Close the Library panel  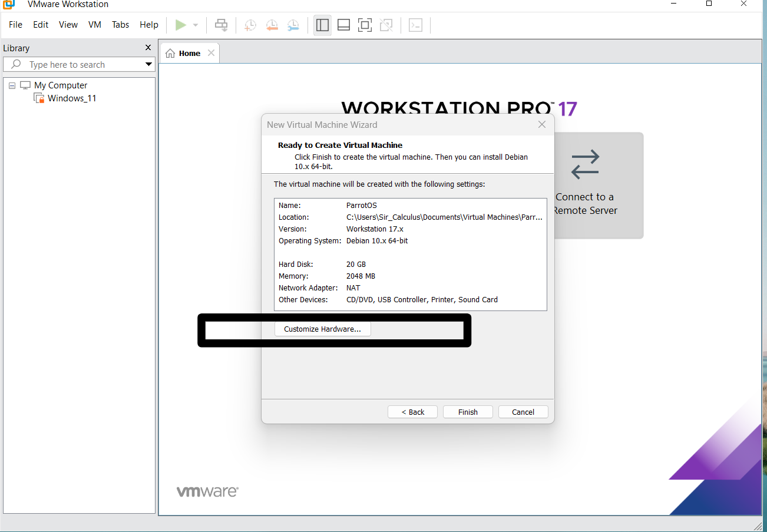click(148, 48)
